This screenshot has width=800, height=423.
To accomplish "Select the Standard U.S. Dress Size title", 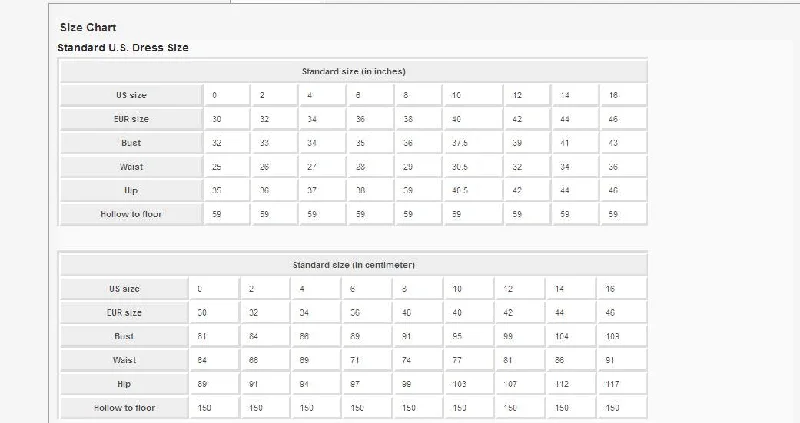I will (x=123, y=47).
